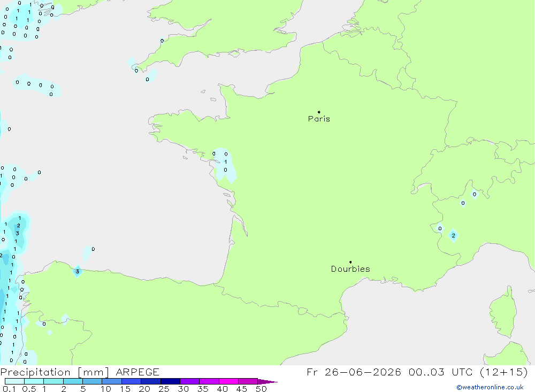Image resolution: width=535 pixels, height=392 pixels.
Task: Click the Paris city label
Action: (319, 119)
